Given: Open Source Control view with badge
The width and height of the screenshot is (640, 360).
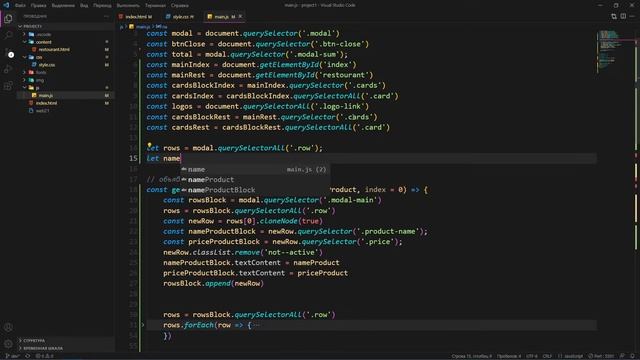Looking at the screenshot, I should tap(8, 53).
